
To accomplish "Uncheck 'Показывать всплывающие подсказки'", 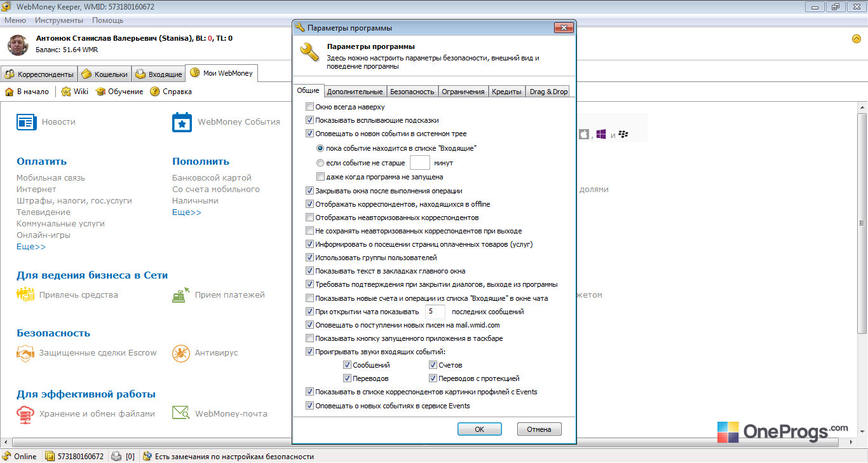I will click(x=310, y=120).
